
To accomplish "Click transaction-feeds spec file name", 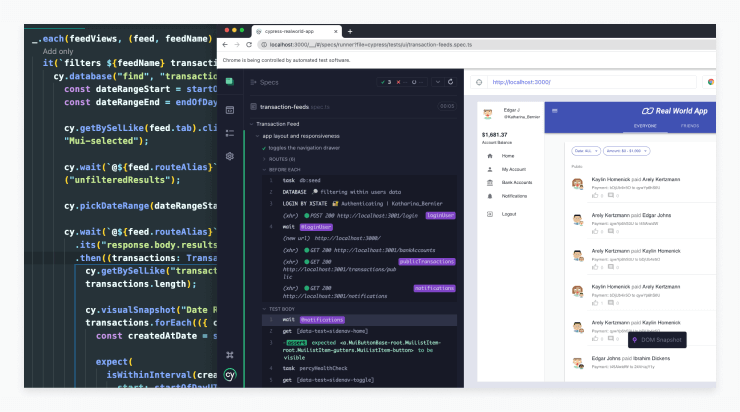I will (285, 107).
